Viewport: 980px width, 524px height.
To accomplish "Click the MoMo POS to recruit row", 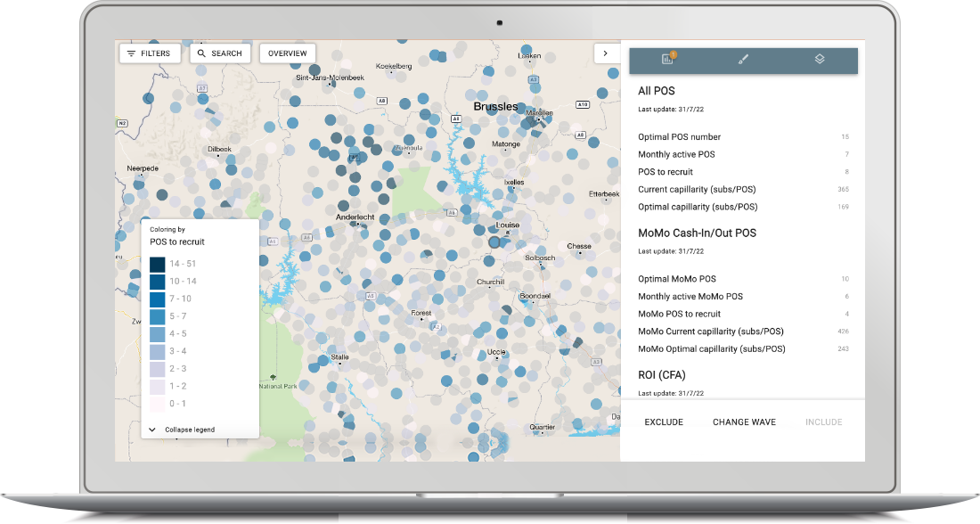I will 743,314.
